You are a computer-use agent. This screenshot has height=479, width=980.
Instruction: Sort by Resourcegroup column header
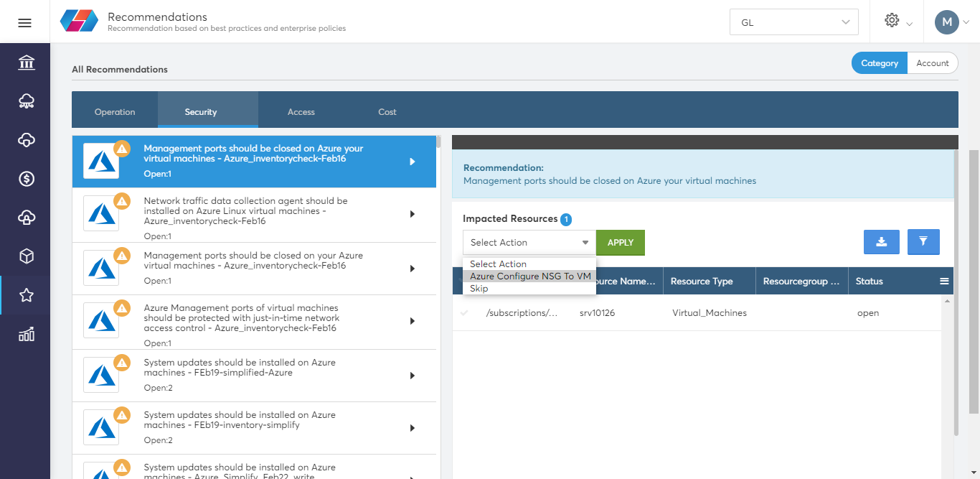802,281
